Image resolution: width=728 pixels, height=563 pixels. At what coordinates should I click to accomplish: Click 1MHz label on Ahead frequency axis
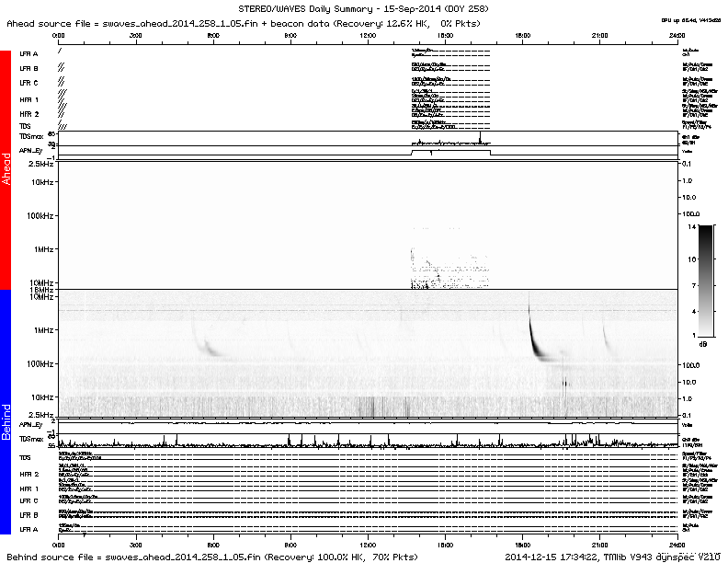[x=43, y=249]
